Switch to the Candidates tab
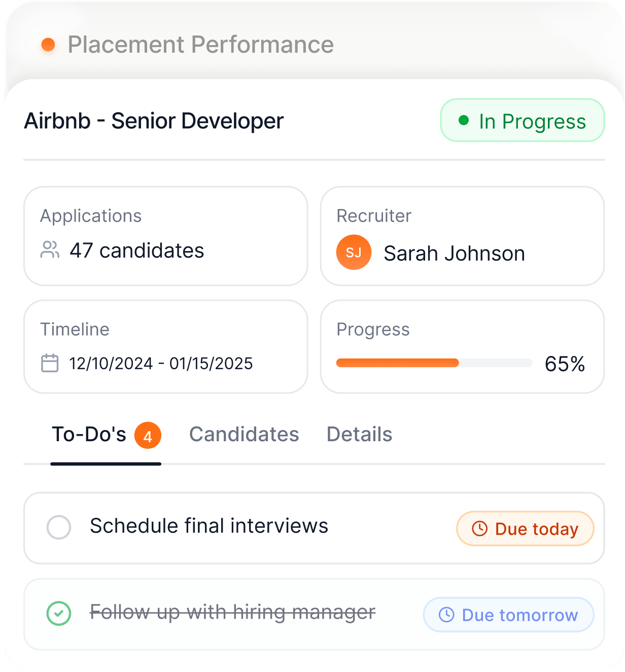 tap(244, 434)
